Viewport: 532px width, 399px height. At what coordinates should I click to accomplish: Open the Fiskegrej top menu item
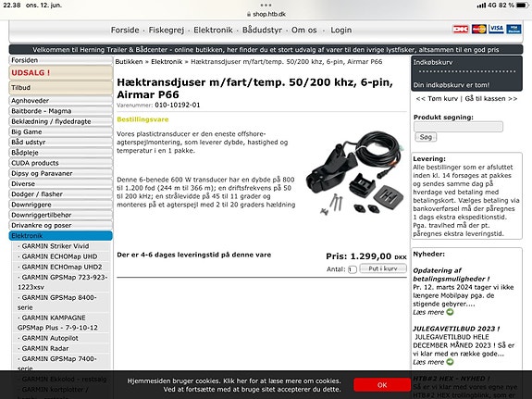[x=167, y=30]
